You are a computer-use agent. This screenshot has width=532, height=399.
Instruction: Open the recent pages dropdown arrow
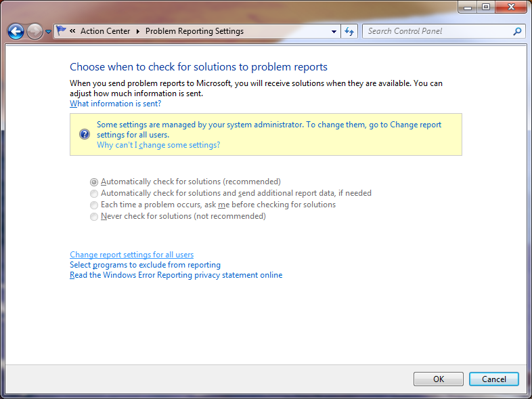tap(48, 32)
